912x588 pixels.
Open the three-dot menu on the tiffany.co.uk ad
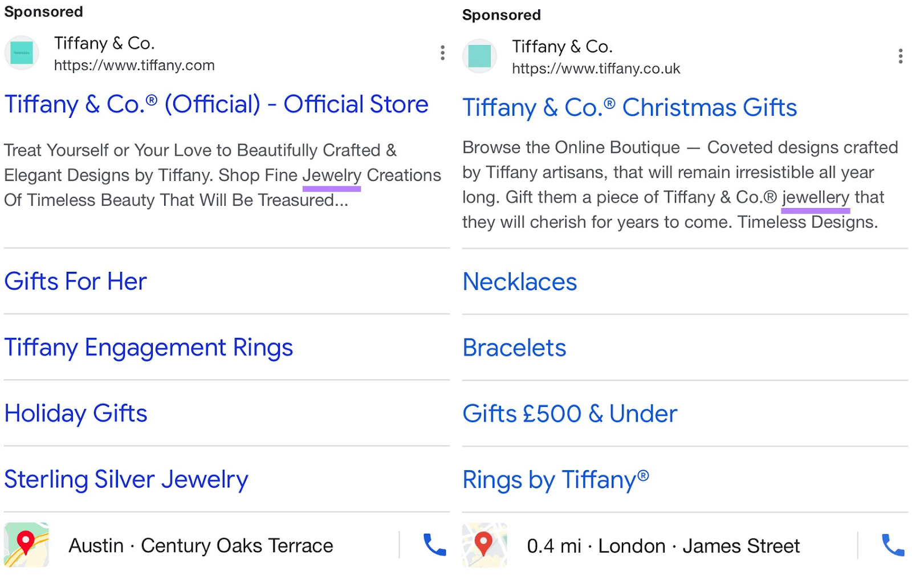click(901, 56)
